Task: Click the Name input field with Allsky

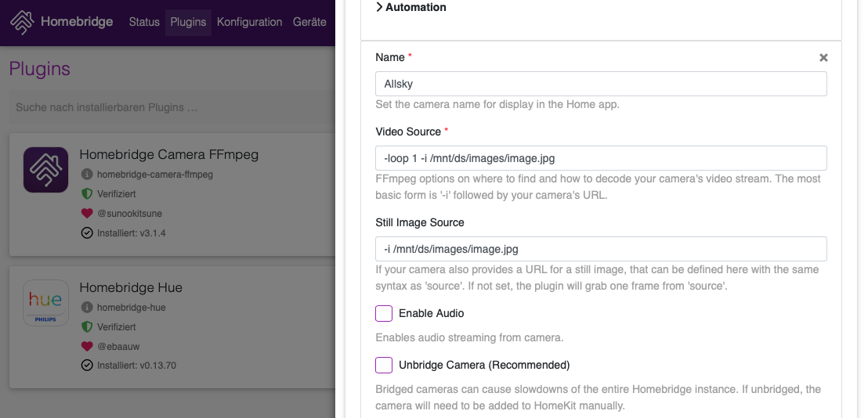Action: tap(601, 84)
